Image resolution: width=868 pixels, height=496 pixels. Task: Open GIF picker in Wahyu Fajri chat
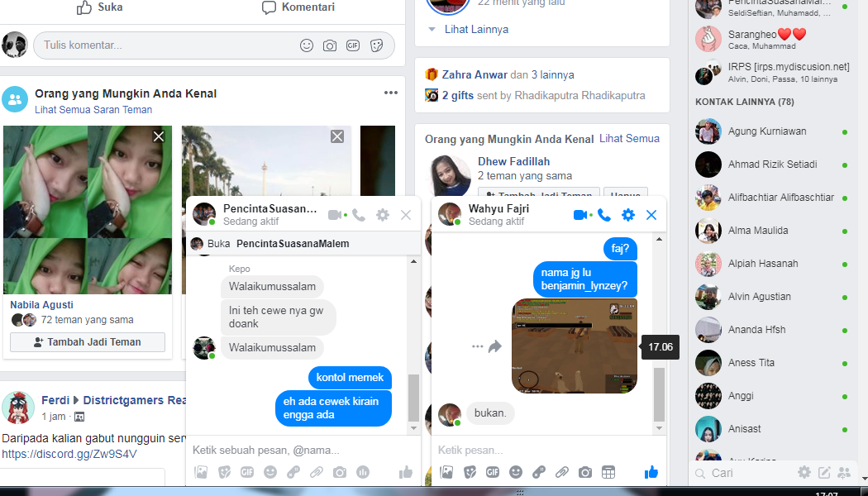pos(492,472)
